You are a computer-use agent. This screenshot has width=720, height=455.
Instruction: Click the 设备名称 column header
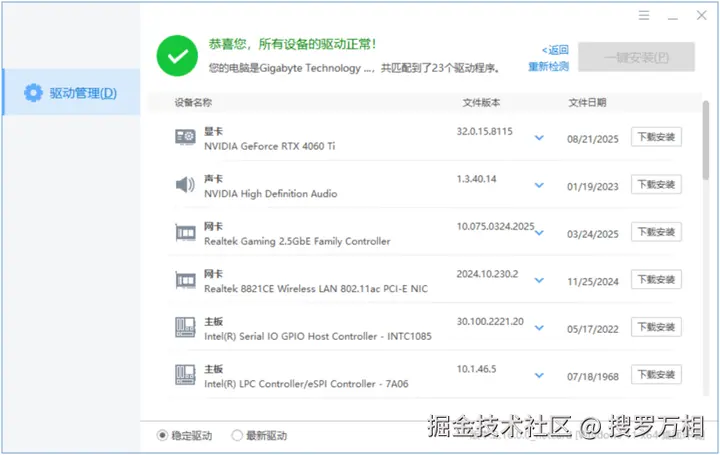(x=193, y=102)
